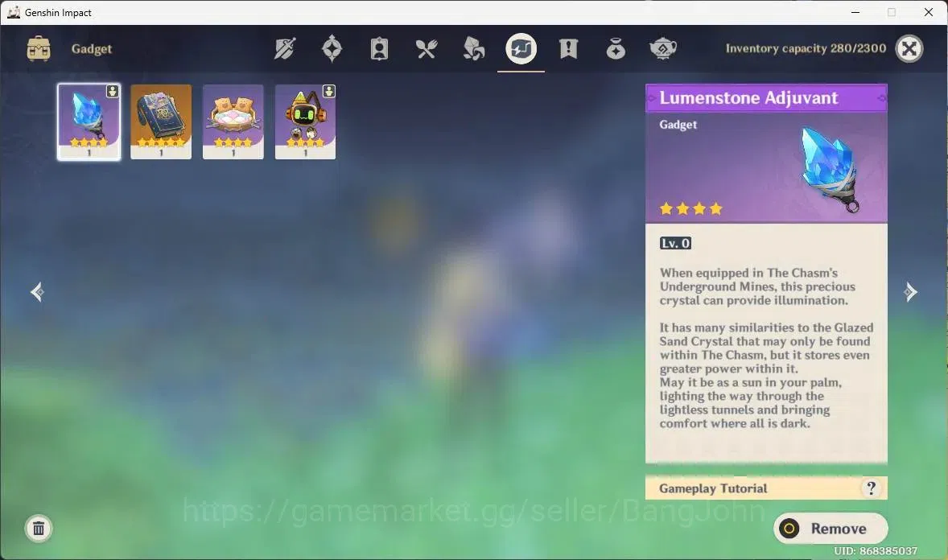
Task: Click the question mark help icon
Action: [871, 488]
